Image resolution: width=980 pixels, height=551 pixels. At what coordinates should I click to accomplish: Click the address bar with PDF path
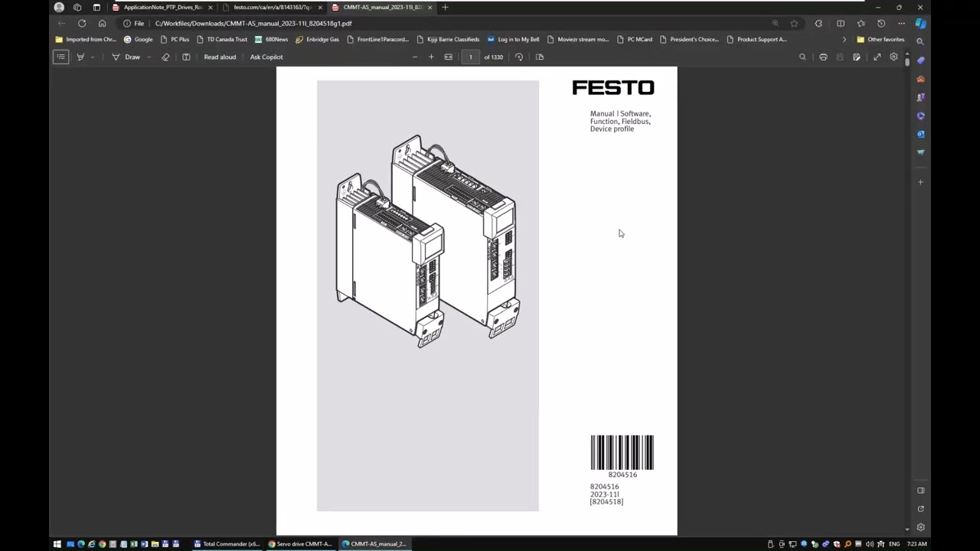[459, 23]
